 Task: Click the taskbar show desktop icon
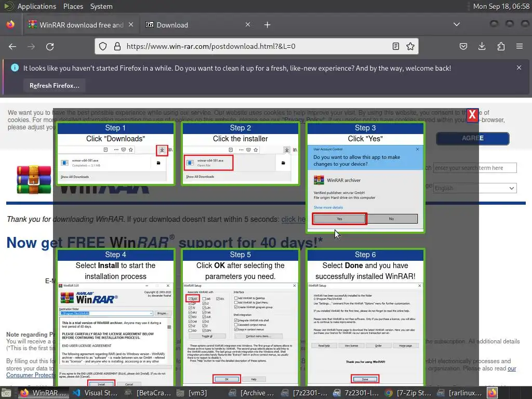coord(6,393)
